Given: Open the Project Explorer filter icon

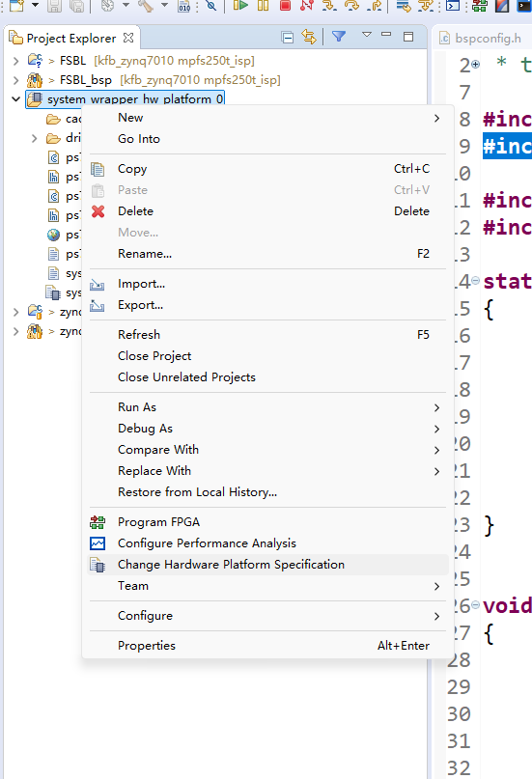Looking at the screenshot, I should point(339,37).
